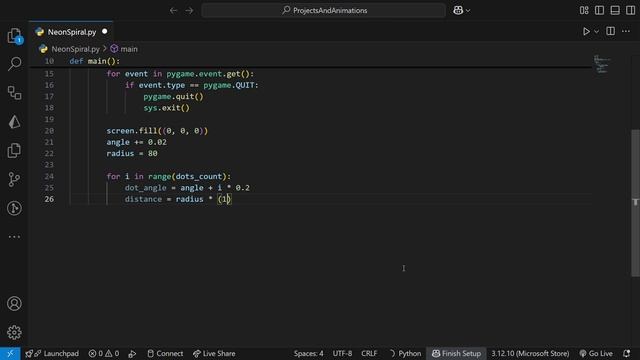Image resolution: width=640 pixels, height=360 pixels.
Task: Open the Search view
Action: click(x=14, y=64)
